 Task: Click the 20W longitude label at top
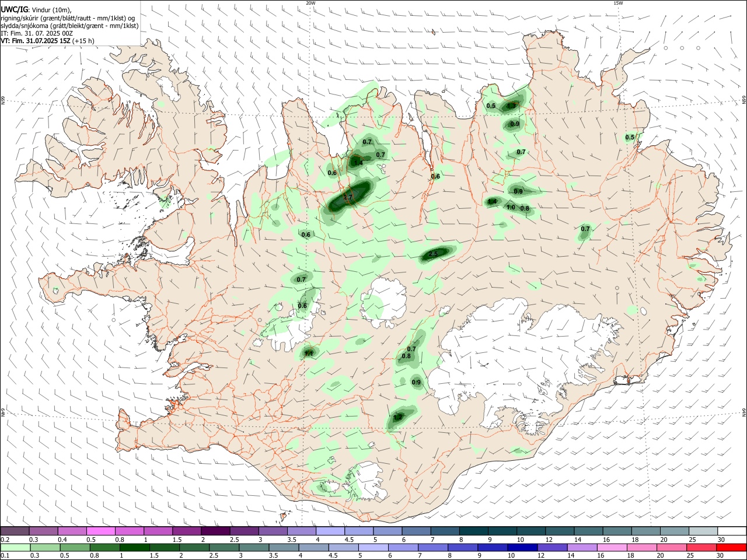coord(310,3)
